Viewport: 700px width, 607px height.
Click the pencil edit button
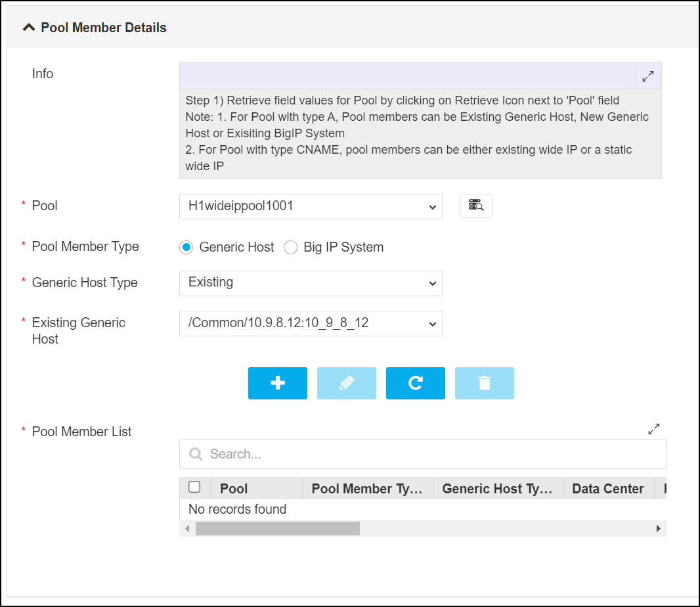pos(347,383)
